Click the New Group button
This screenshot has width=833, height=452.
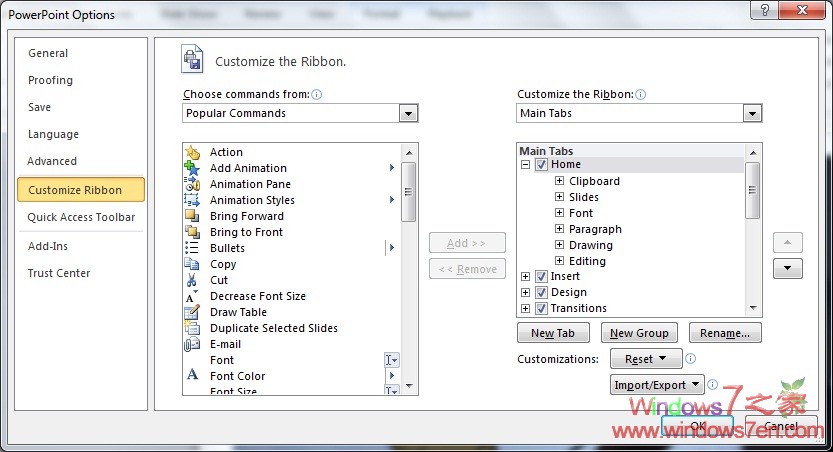[639, 333]
